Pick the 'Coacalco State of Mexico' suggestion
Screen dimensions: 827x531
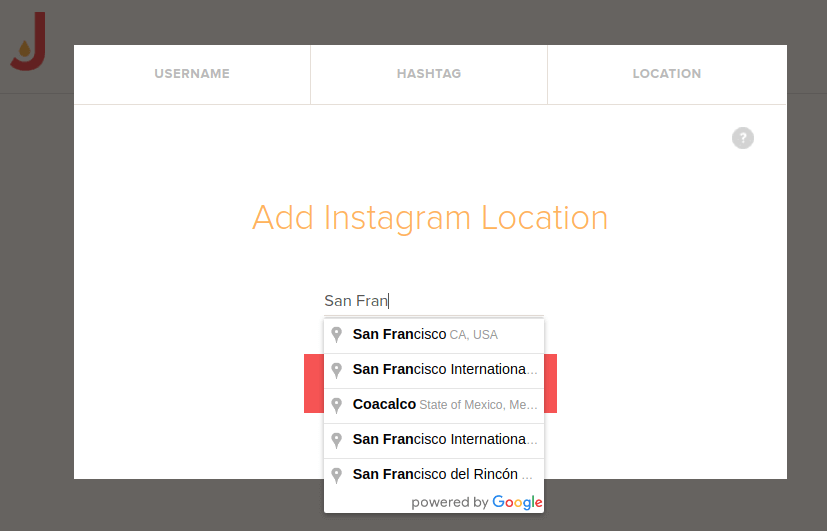pyautogui.click(x=434, y=405)
